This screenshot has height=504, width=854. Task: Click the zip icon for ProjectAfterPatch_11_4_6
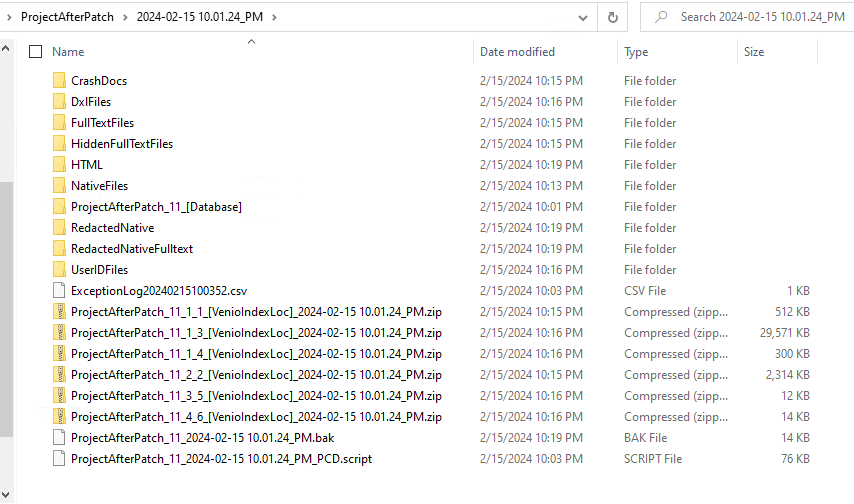point(59,416)
